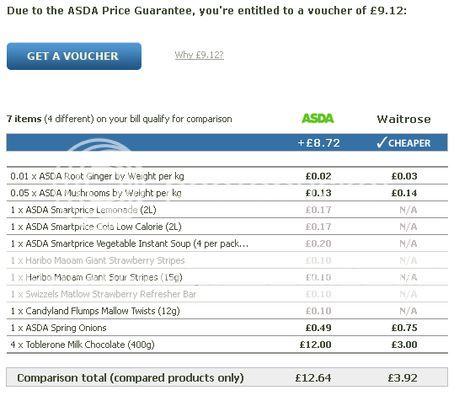Open the 'Why £9.12?' link
454x401 pixels.
199,55
